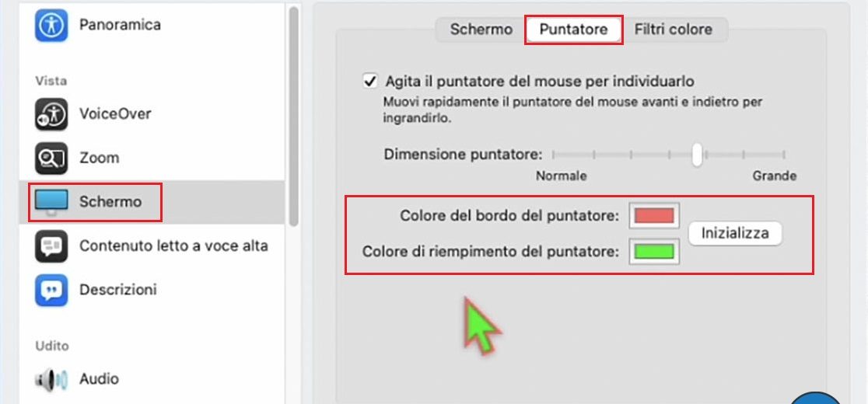This screenshot has width=868, height=404.
Task: Select the Puntatore tab
Action: (573, 30)
